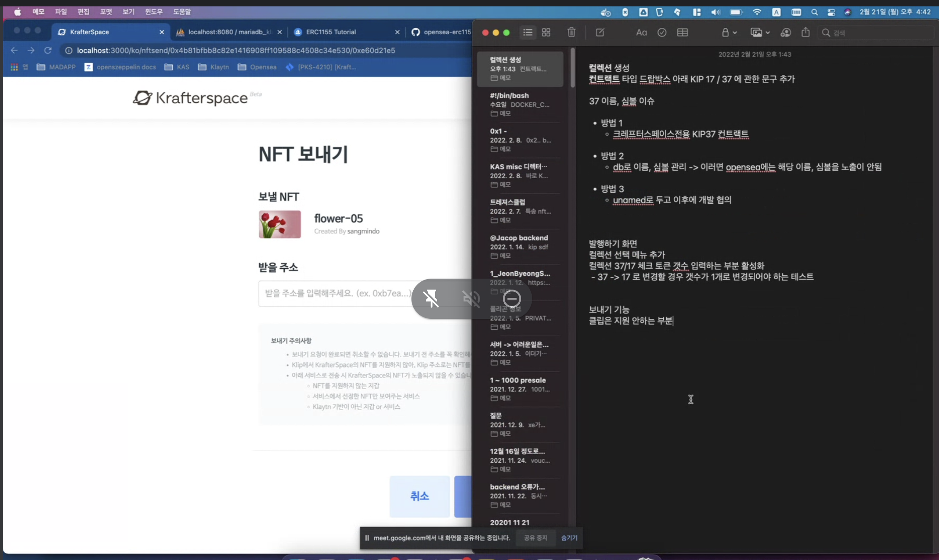939x560 pixels.
Task: Open the 포맷 menu in menu bar
Action: pyautogui.click(x=106, y=12)
